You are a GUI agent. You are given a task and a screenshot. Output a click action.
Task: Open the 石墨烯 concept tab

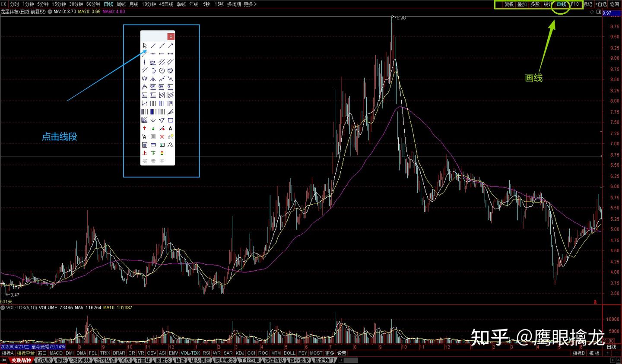click(x=142, y=360)
